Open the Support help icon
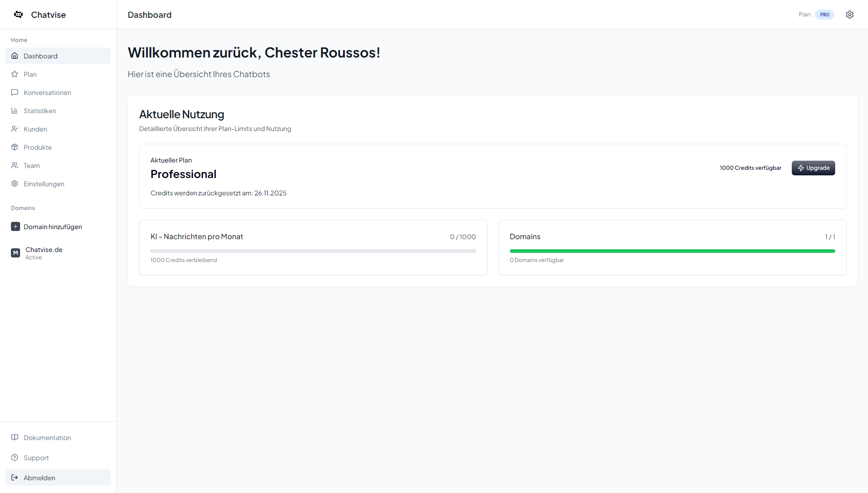 [x=15, y=457]
